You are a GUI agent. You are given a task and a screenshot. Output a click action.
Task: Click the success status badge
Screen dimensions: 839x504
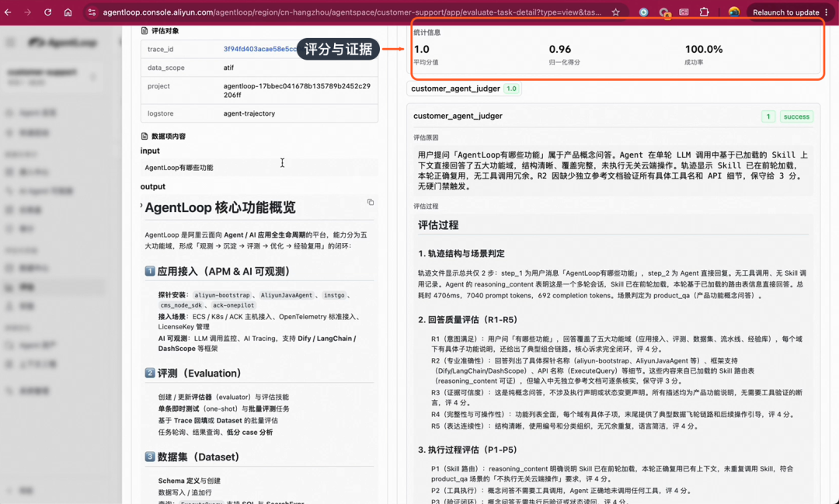click(x=796, y=116)
